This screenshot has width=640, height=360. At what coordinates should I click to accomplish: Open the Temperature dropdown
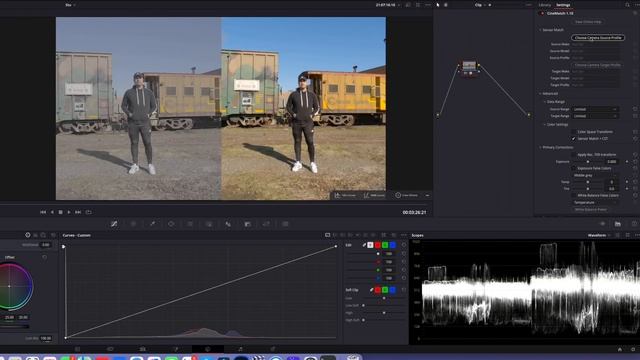pos(595,202)
